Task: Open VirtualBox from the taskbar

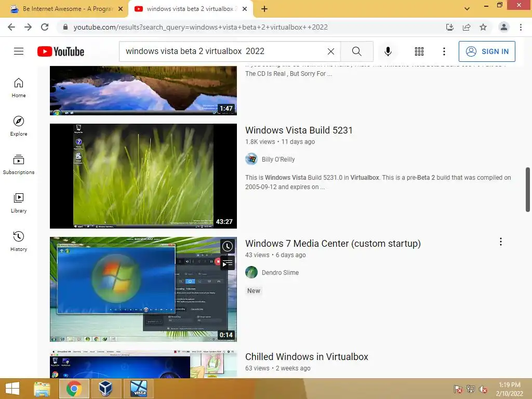Action: point(106,389)
